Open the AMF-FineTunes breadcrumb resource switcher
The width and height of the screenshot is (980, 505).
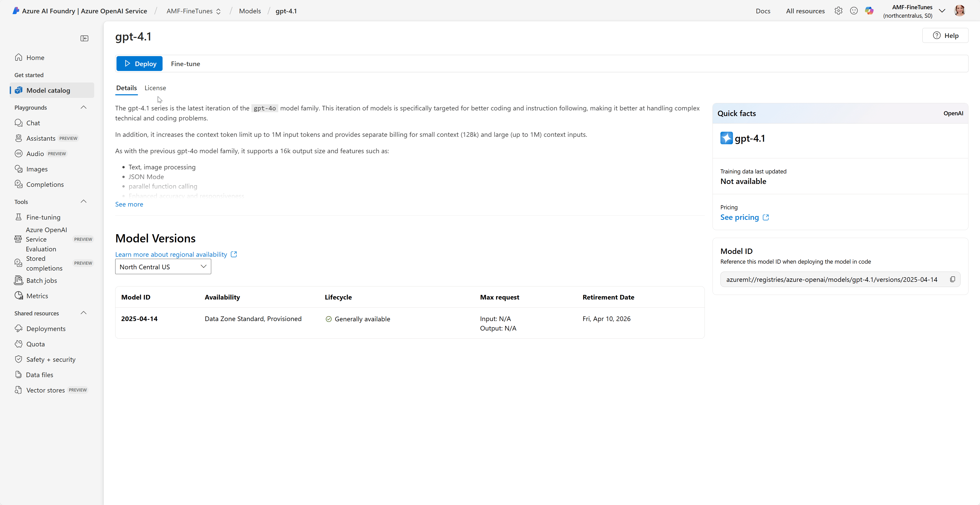(194, 11)
